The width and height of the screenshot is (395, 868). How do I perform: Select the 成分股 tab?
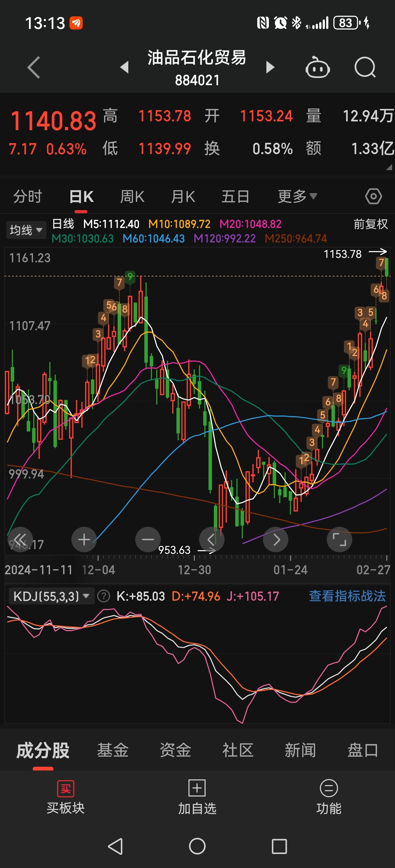tap(43, 751)
